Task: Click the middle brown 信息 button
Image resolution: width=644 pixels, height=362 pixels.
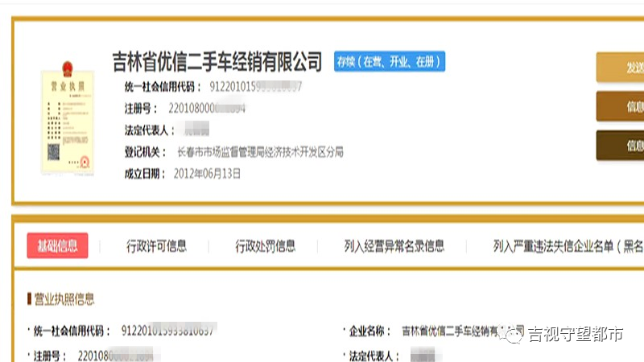Action: (x=620, y=106)
